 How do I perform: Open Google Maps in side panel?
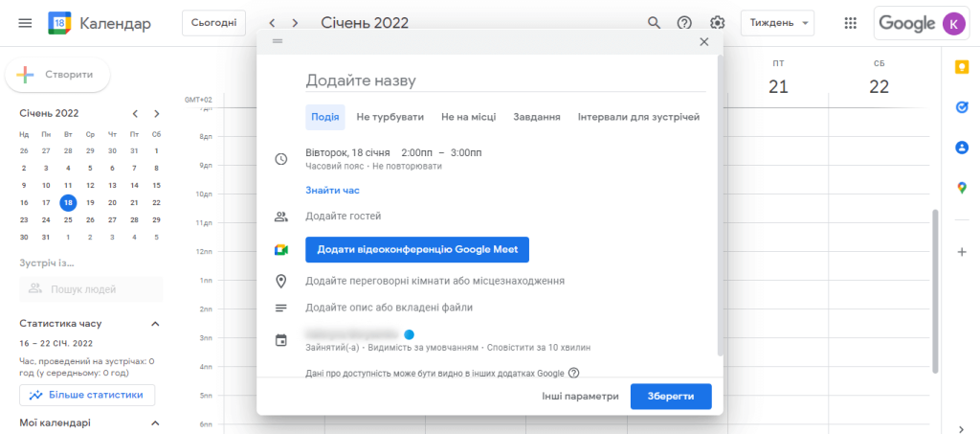pyautogui.click(x=962, y=188)
